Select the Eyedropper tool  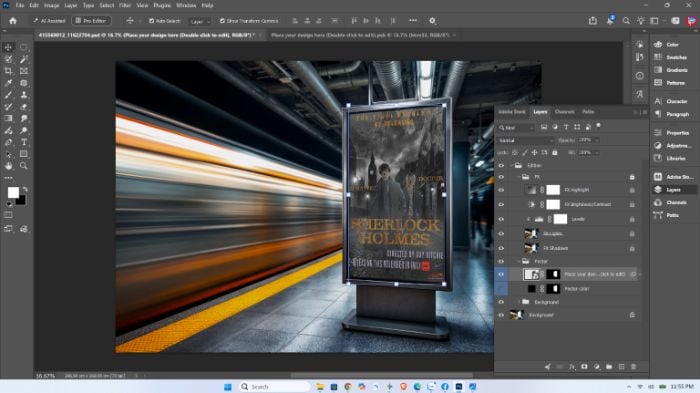tap(8, 83)
